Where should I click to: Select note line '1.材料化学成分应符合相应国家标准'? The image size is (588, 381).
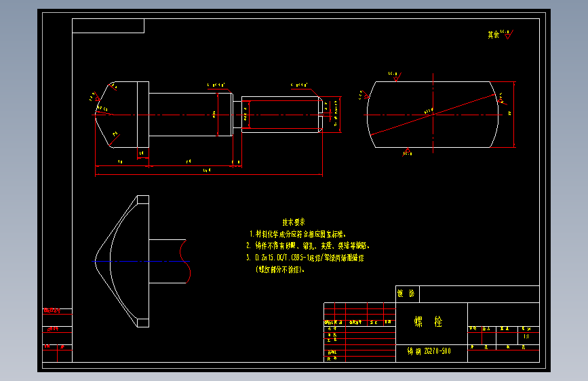[298, 234]
